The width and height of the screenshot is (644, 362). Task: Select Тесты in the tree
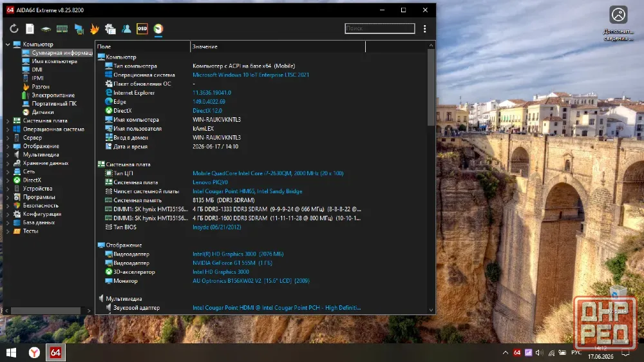30,231
